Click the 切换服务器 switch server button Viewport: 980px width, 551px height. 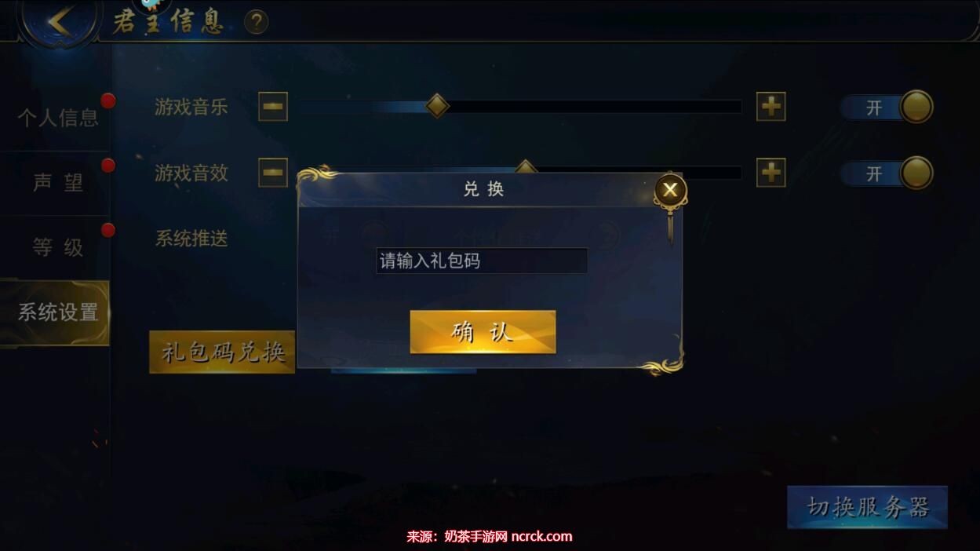867,507
